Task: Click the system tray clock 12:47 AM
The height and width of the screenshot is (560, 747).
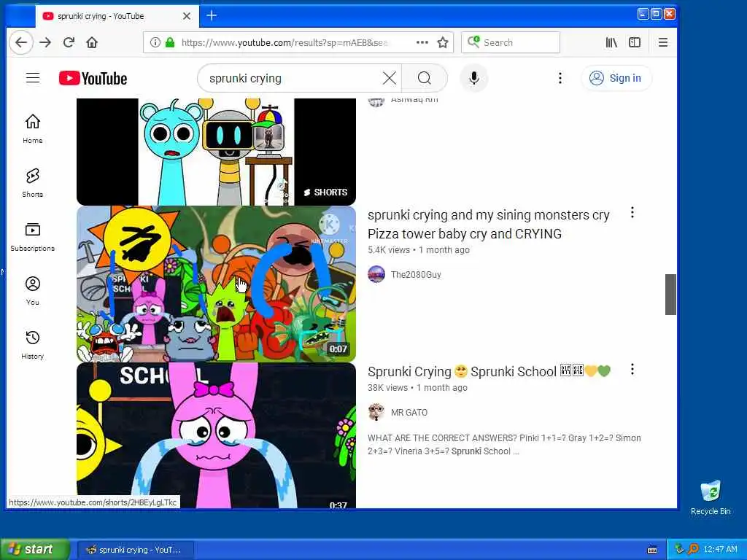Action: (x=720, y=550)
